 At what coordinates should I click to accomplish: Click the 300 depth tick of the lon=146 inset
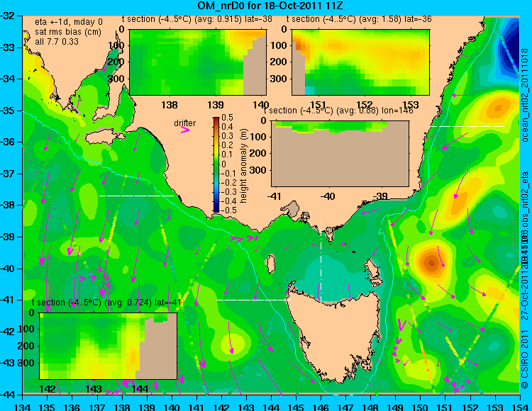(x=258, y=170)
